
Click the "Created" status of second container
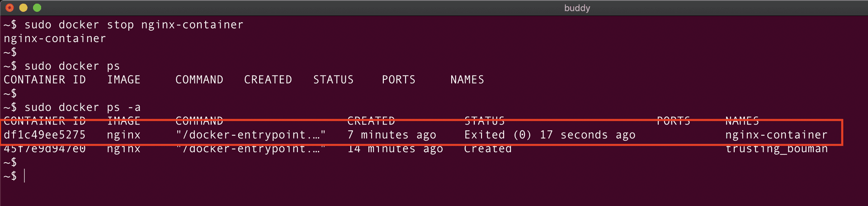(x=488, y=149)
